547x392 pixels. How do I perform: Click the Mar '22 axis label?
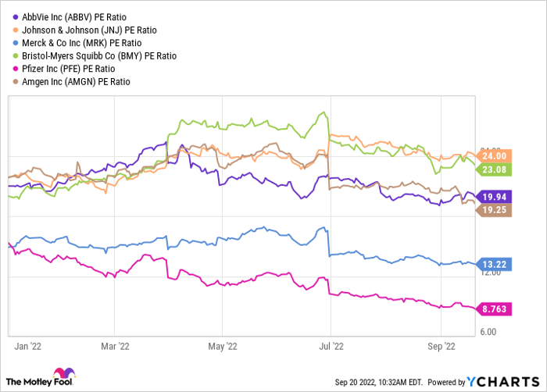[115, 344]
